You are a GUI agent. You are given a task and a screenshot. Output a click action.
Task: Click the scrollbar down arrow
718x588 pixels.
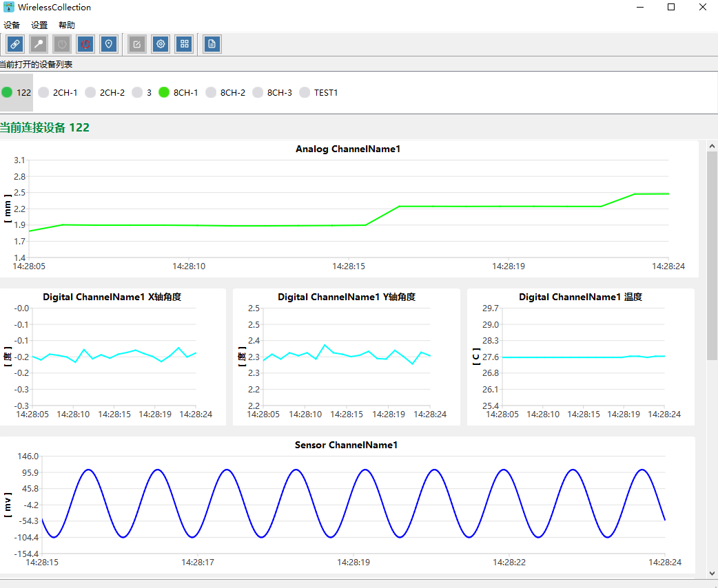pyautogui.click(x=712, y=573)
